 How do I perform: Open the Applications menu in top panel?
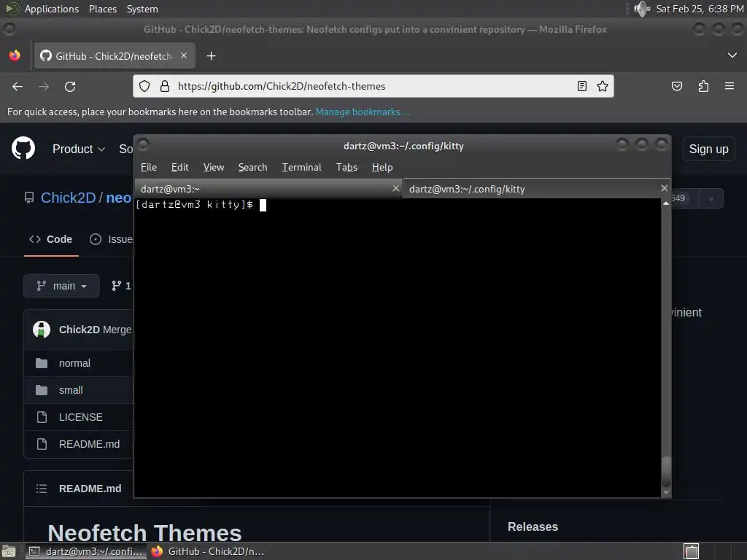(52, 9)
